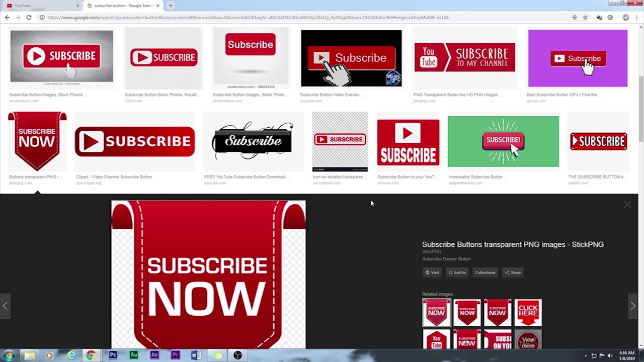The height and width of the screenshot is (362, 644).
Task: Open the Share options
Action: pos(512,272)
